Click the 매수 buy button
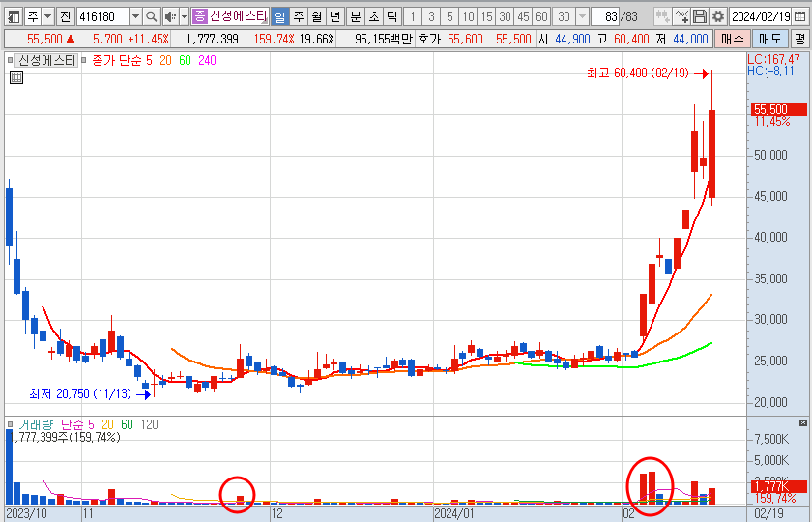Viewport: 812px width, 522px height. tap(733, 39)
